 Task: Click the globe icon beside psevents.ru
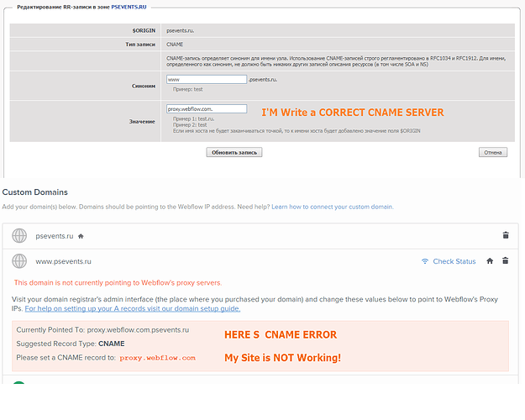(x=19, y=236)
